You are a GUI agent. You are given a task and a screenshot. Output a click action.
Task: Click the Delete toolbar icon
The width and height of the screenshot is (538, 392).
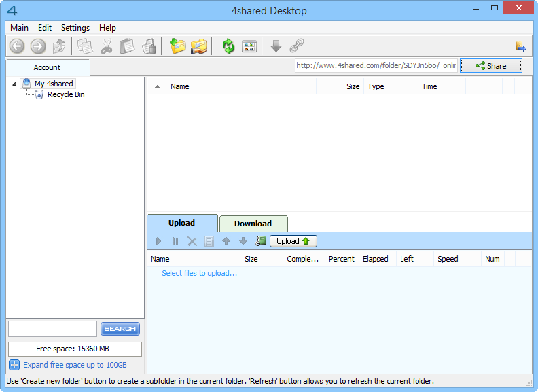pos(149,46)
